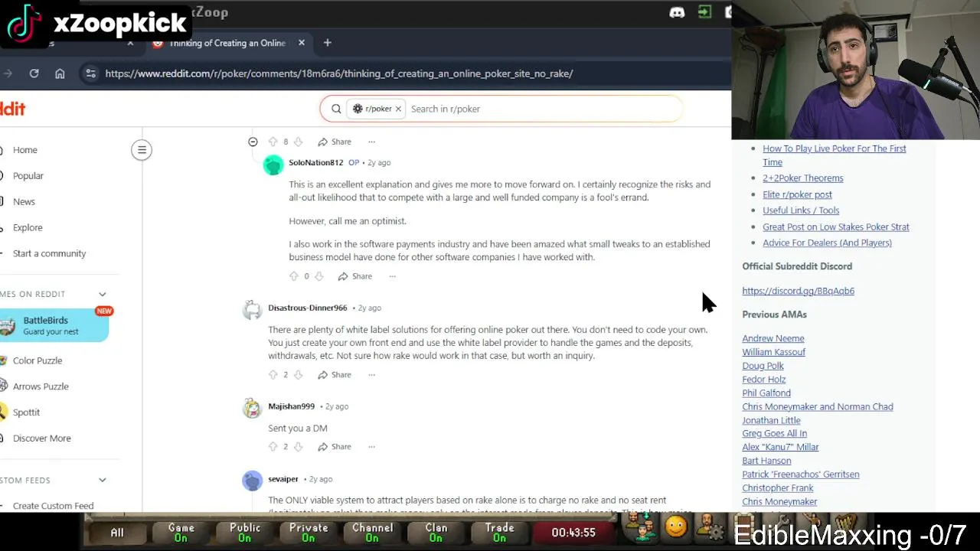
Task: Open the Spottit game
Action: (26, 412)
